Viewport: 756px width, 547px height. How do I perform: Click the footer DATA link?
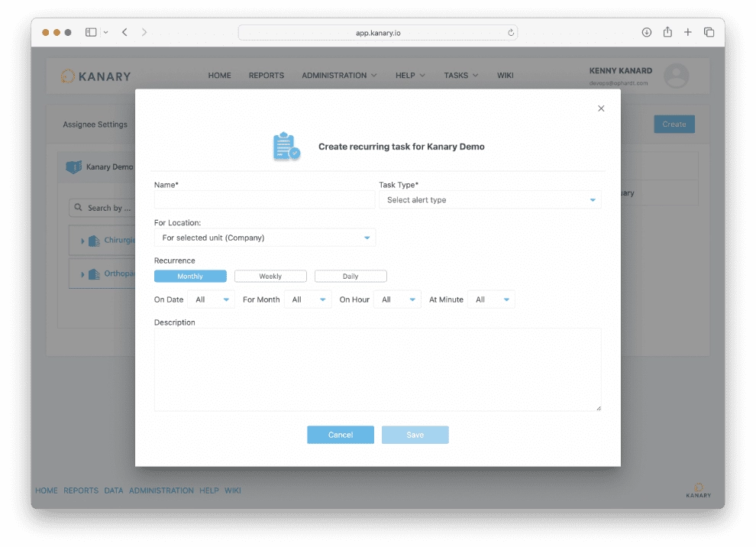click(x=114, y=490)
